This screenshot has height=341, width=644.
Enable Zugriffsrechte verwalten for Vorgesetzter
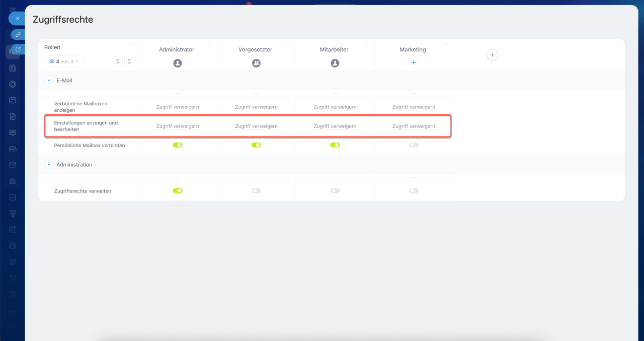point(256,191)
